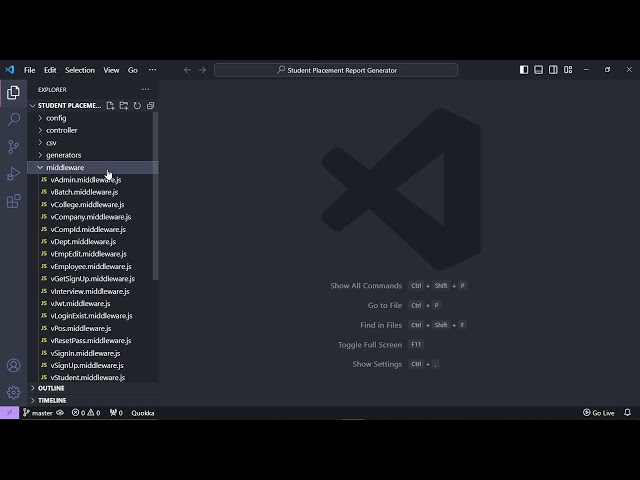Open vResetPass.middleware.js file
Image resolution: width=640 pixels, height=480 pixels.
(93, 341)
